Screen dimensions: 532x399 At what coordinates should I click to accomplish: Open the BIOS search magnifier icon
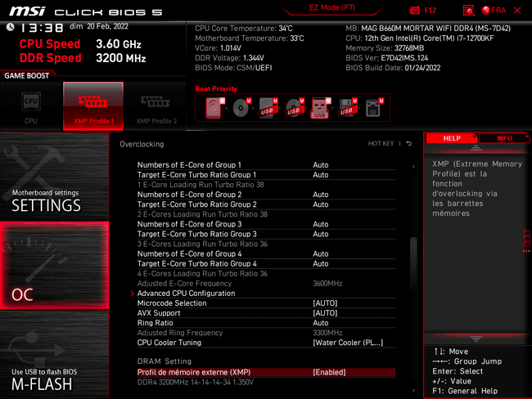pos(468,10)
